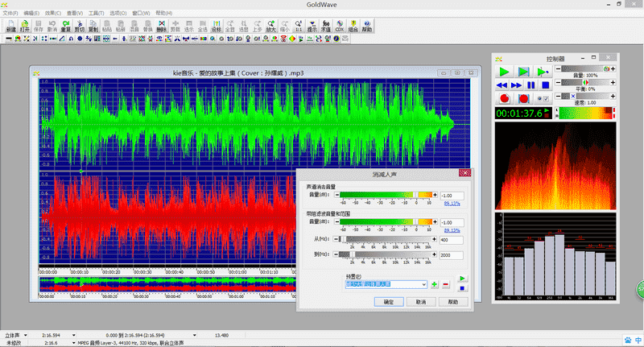
Task: Click the first effects toolbar icon
Action: tap(9, 39)
